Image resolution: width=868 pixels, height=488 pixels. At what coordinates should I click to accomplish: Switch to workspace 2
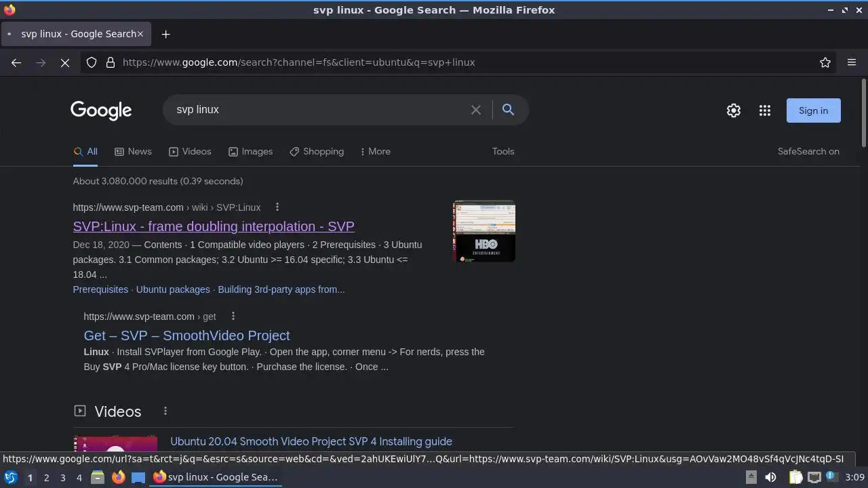click(46, 478)
